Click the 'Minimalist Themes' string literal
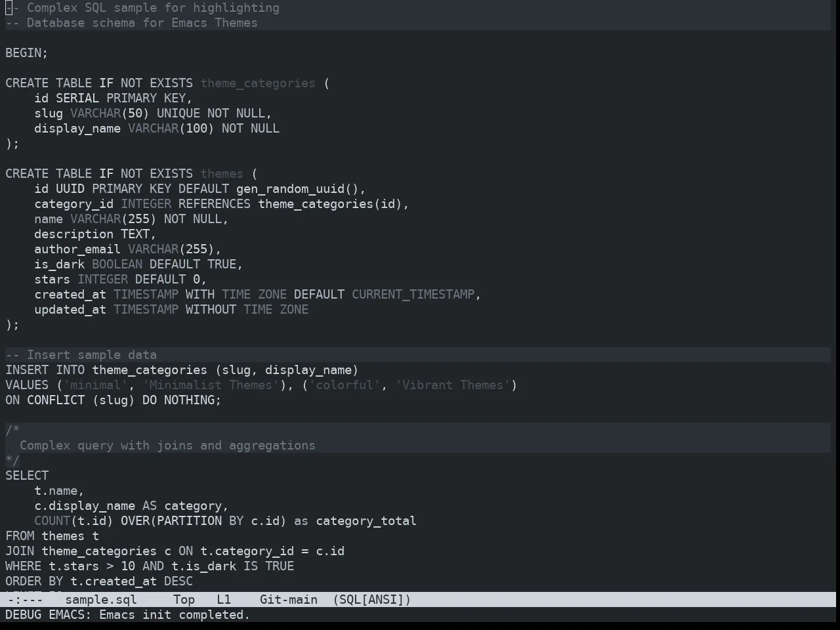840x630 pixels. click(211, 385)
